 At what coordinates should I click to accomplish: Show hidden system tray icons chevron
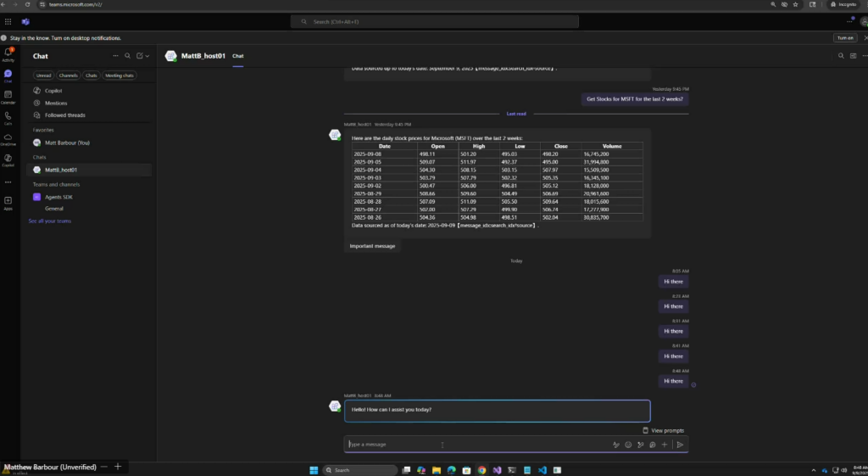[814, 470]
